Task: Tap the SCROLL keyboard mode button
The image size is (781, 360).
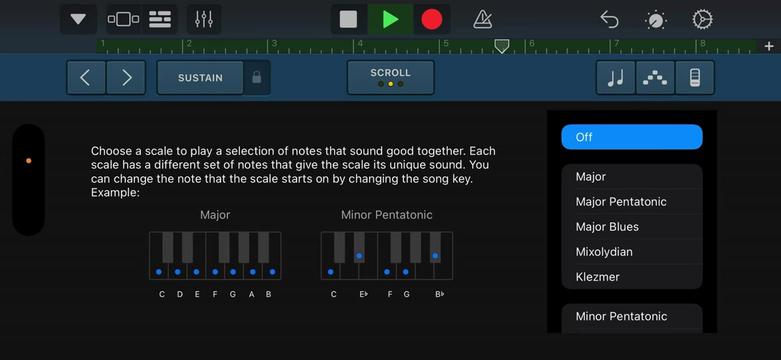Action: pos(390,78)
